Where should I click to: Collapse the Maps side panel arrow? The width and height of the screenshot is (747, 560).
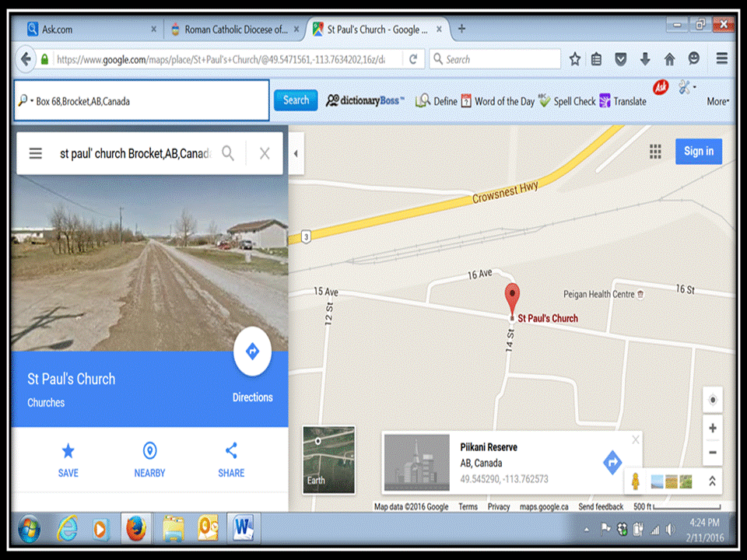click(296, 153)
